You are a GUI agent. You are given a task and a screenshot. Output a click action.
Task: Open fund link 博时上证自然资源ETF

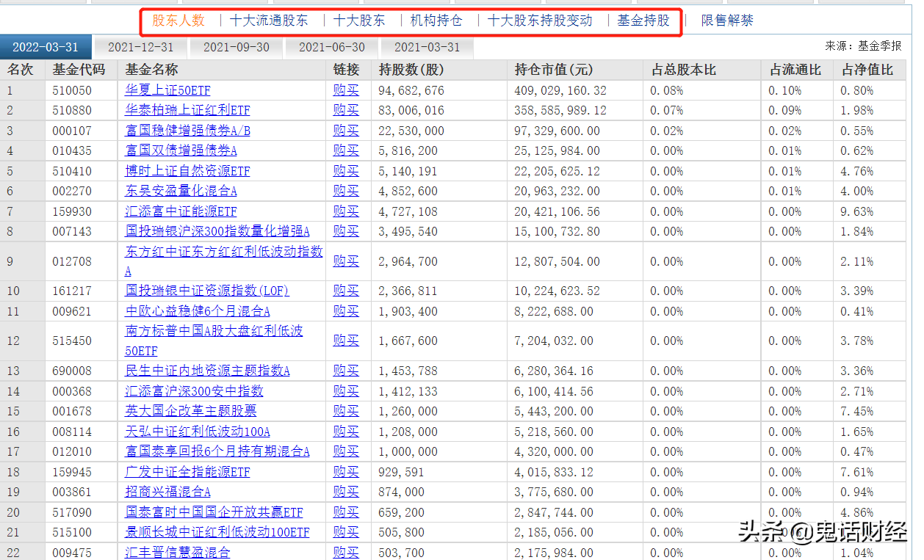[x=187, y=171]
